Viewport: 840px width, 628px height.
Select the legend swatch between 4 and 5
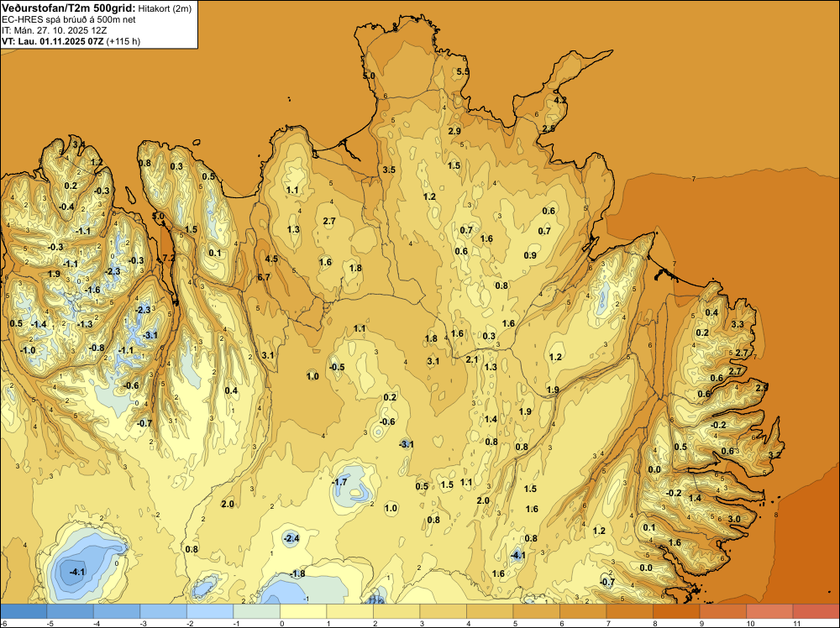point(490,611)
